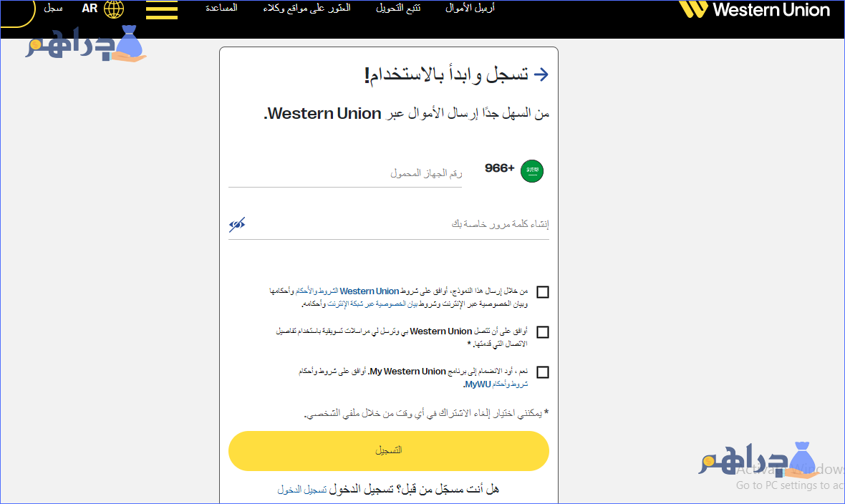
Task: Click the سجل login link in header
Action: pos(53,8)
